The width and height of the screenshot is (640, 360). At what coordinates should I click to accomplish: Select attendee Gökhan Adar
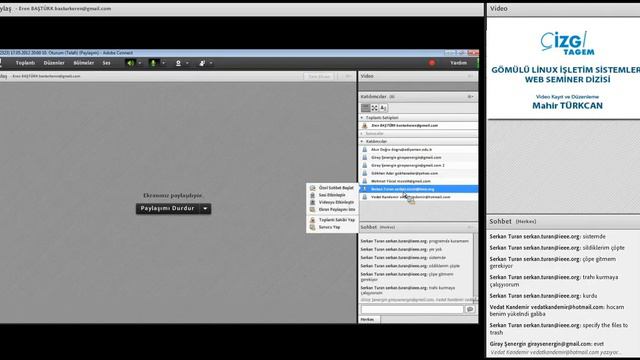(x=418, y=173)
